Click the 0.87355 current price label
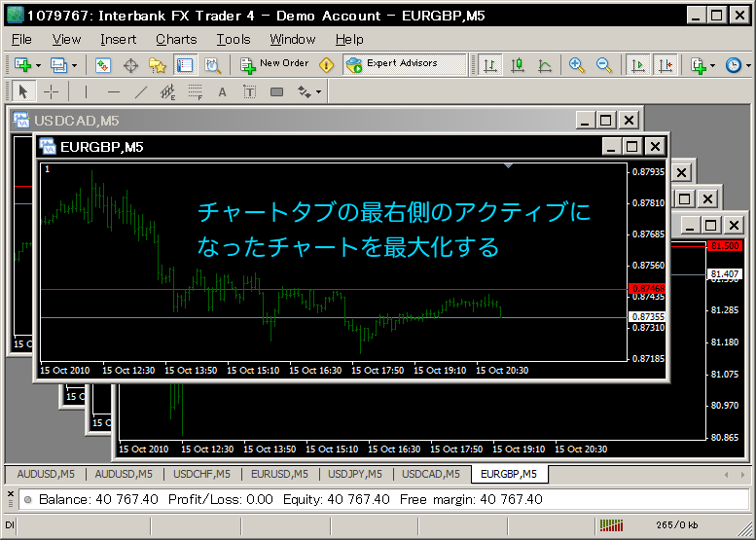756x540 pixels. (647, 317)
